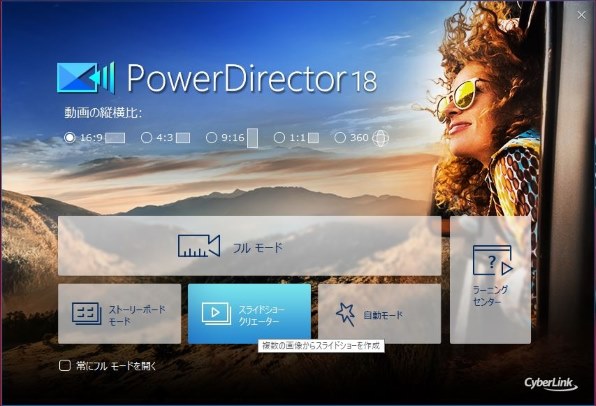Click the CyberLink logo

[x=551, y=384]
